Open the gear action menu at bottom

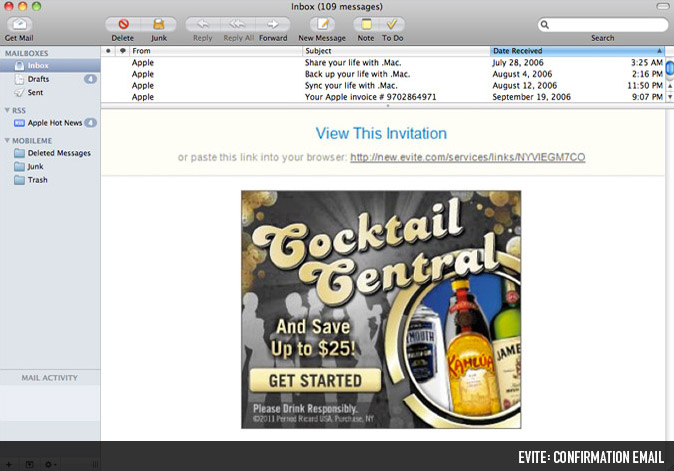point(49,465)
